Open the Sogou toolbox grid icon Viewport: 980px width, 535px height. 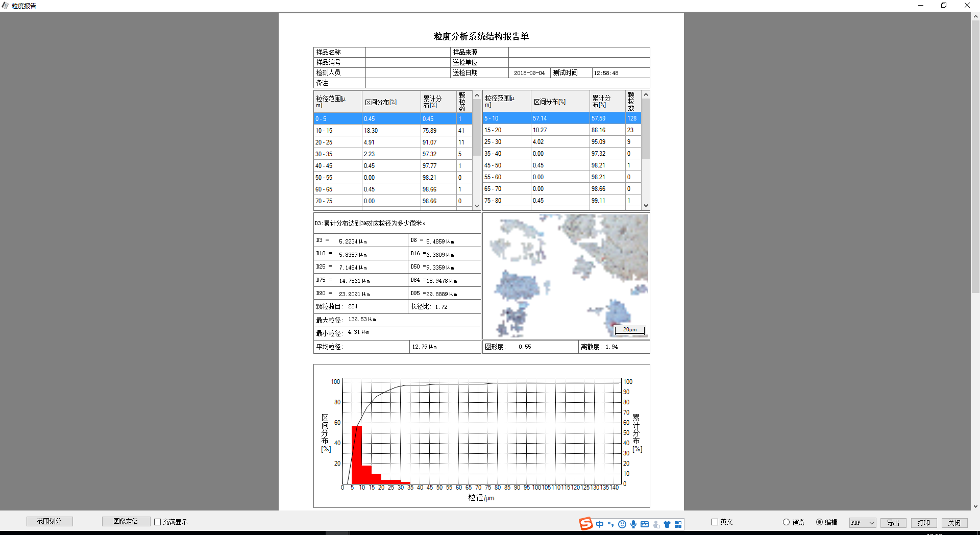(678, 524)
